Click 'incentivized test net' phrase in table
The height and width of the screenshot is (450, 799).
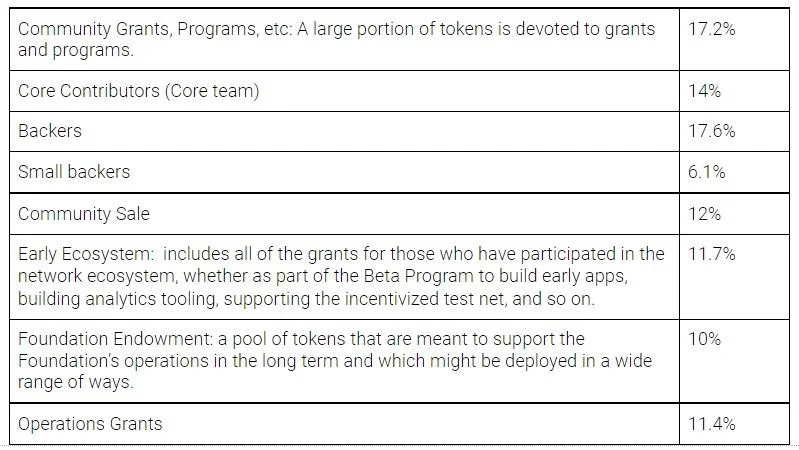point(427,299)
